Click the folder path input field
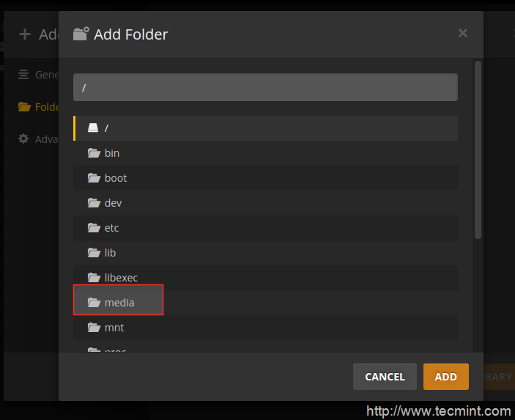The image size is (515, 420). (x=265, y=87)
